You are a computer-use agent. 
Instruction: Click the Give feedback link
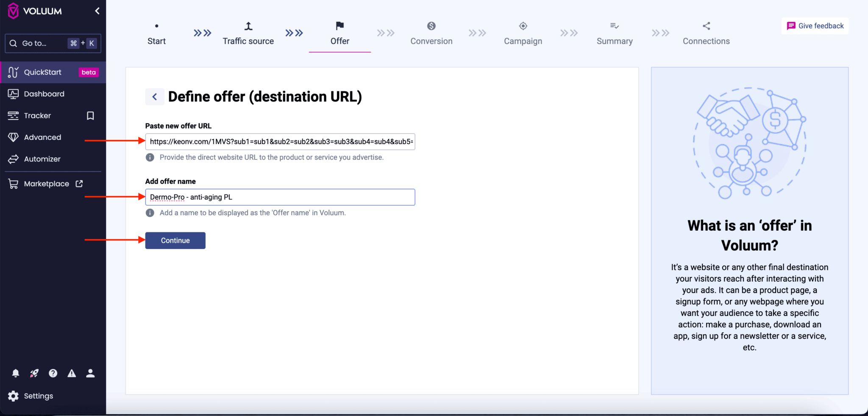point(814,25)
